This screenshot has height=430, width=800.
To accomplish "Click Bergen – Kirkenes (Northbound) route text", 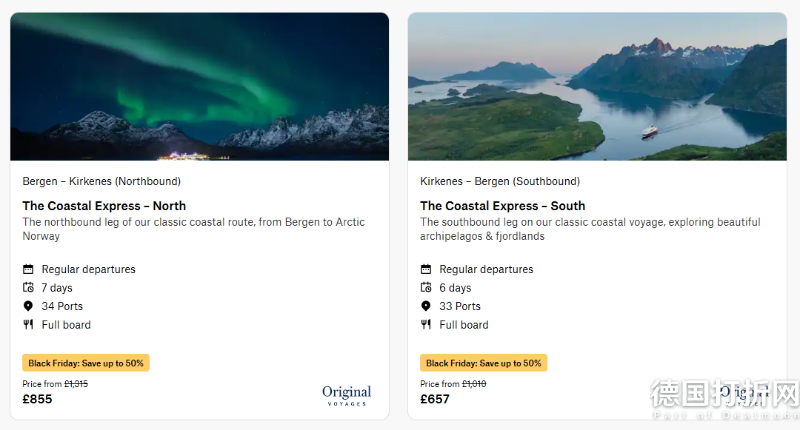I will pos(101,181).
